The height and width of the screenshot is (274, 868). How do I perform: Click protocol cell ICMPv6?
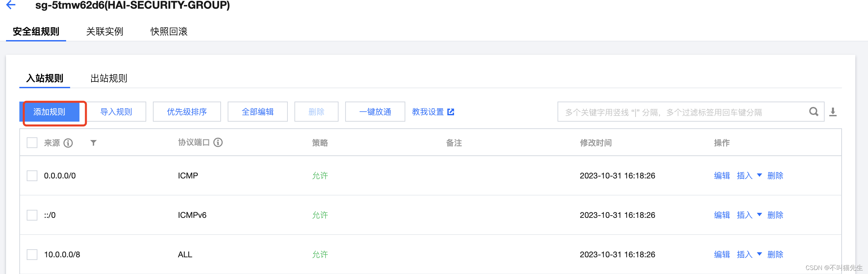tap(192, 215)
